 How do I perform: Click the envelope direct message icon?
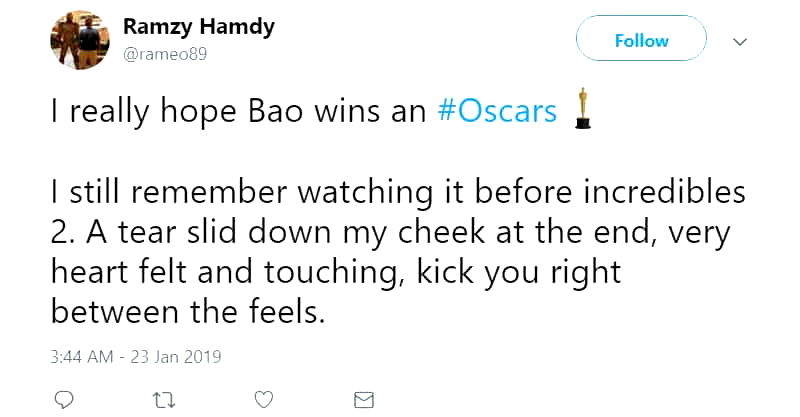(364, 399)
